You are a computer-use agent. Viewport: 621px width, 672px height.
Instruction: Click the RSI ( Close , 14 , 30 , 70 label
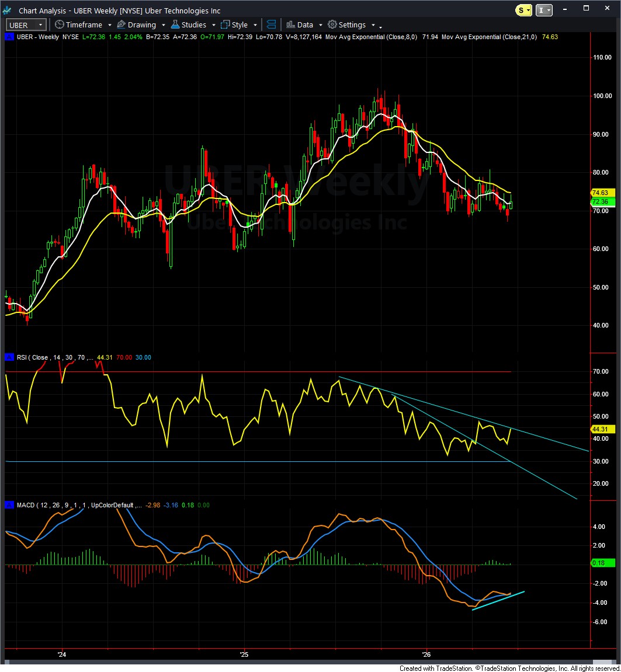[55, 357]
